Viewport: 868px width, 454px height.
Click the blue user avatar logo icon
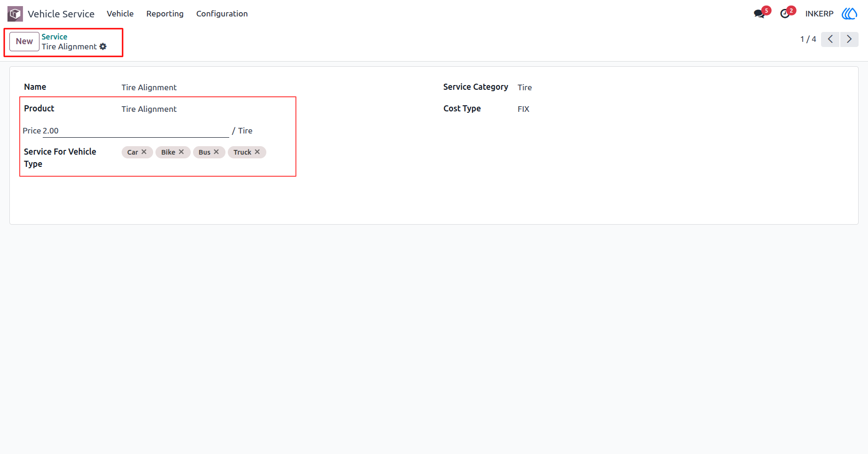[x=849, y=14]
